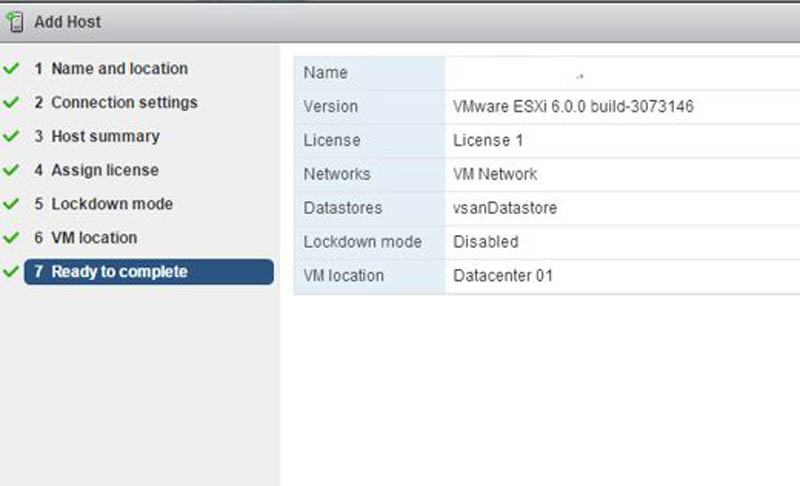The image size is (800, 486).
Task: Select step 4 Assign license
Action: pyautogui.click(x=104, y=171)
